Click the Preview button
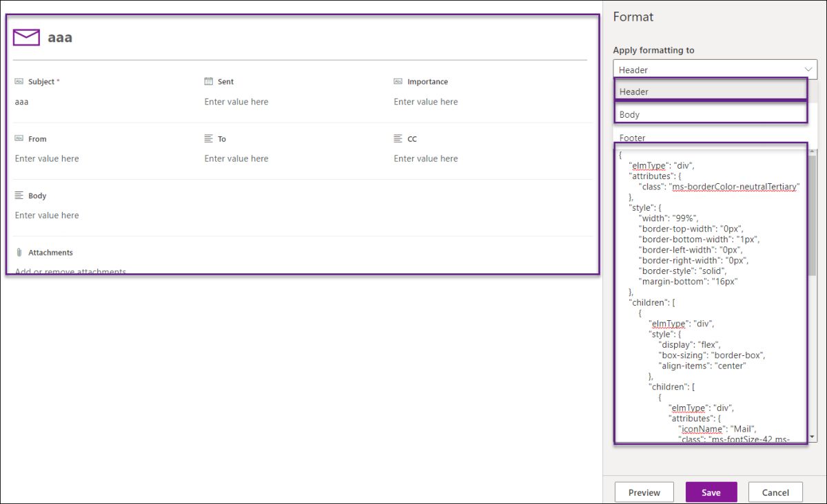Screen dimensions: 827x504 pos(644,492)
